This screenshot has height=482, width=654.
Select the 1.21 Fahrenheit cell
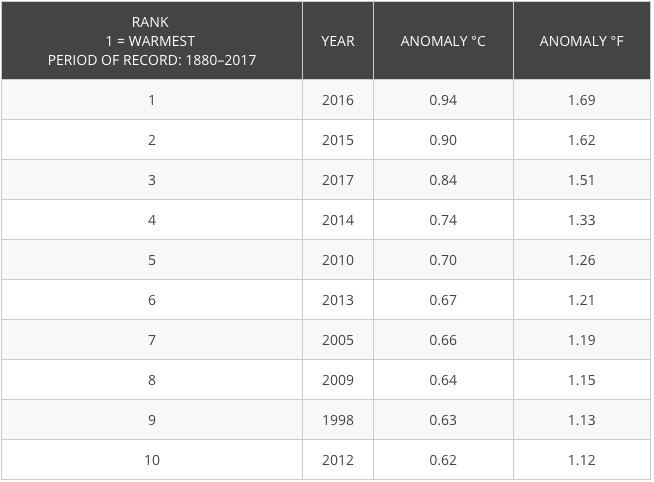pyautogui.click(x=582, y=300)
